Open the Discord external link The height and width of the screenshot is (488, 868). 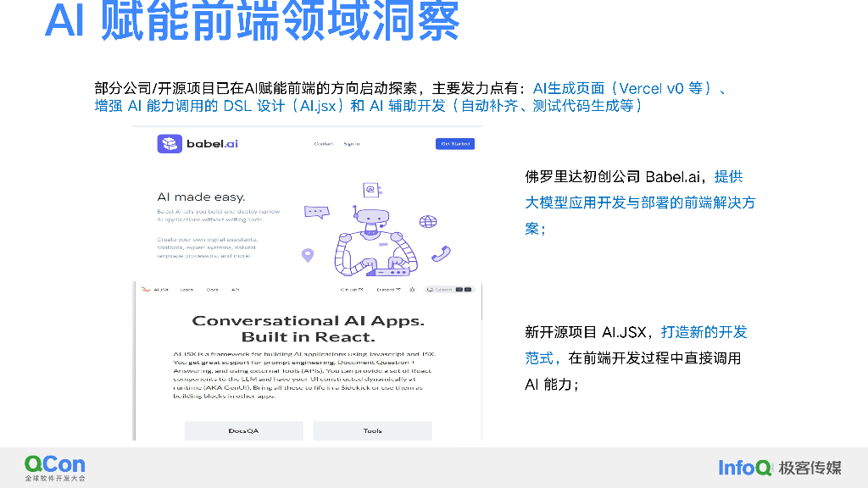(388, 290)
